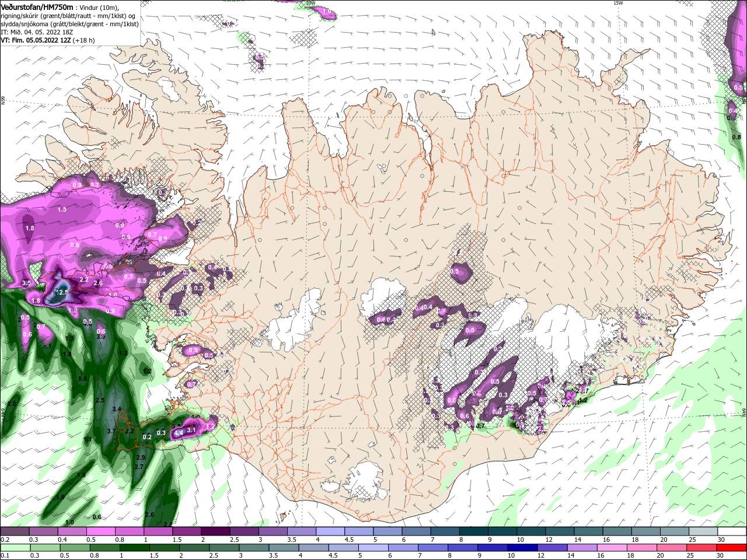Click the lavender upper swatch between 4 and 4.5
The height and width of the screenshot is (560, 747).
[x=329, y=531]
